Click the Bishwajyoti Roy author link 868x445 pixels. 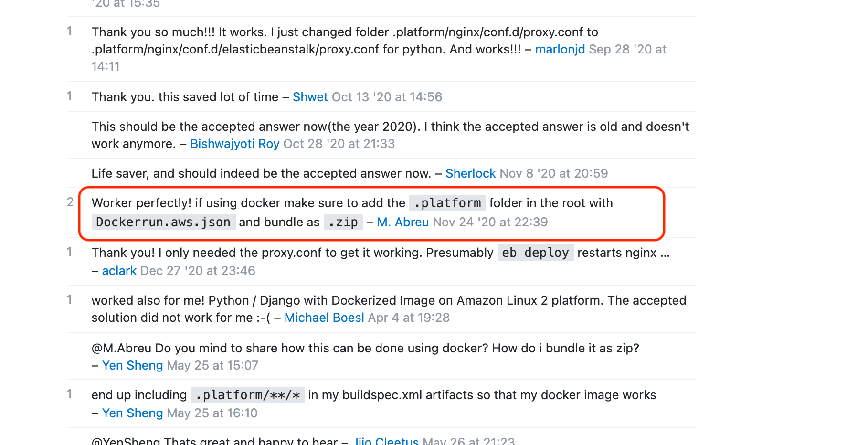(234, 144)
